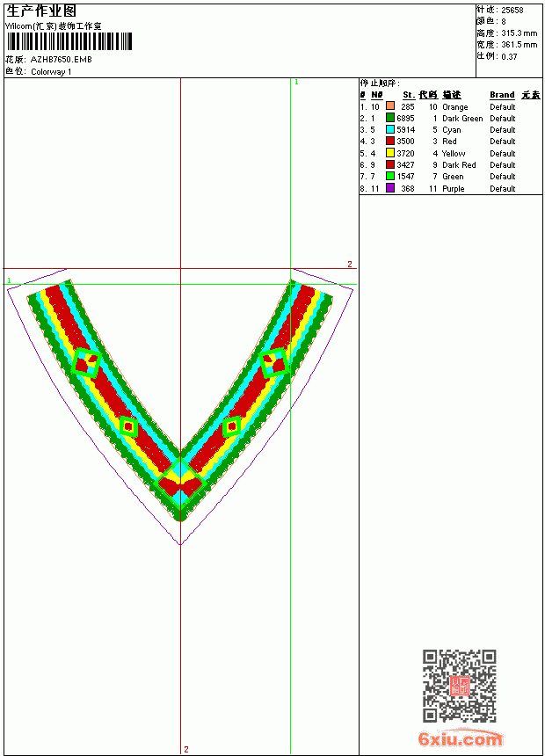Click the Colorway 1 label
This screenshot has width=545, height=756.
pyautogui.click(x=51, y=72)
